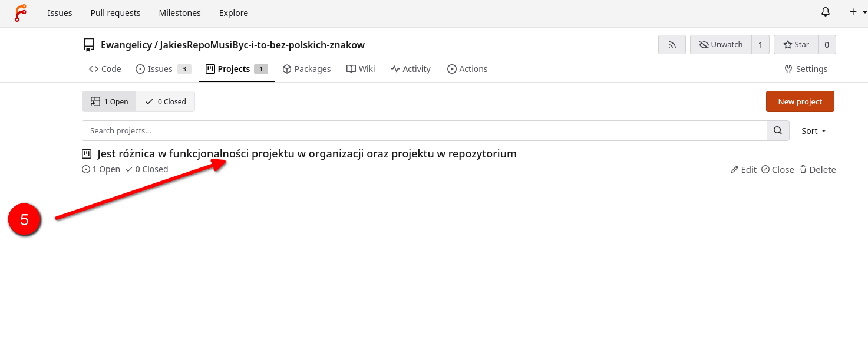The width and height of the screenshot is (868, 355).
Task: Show the 0 Closed projects filter
Action: pos(166,102)
